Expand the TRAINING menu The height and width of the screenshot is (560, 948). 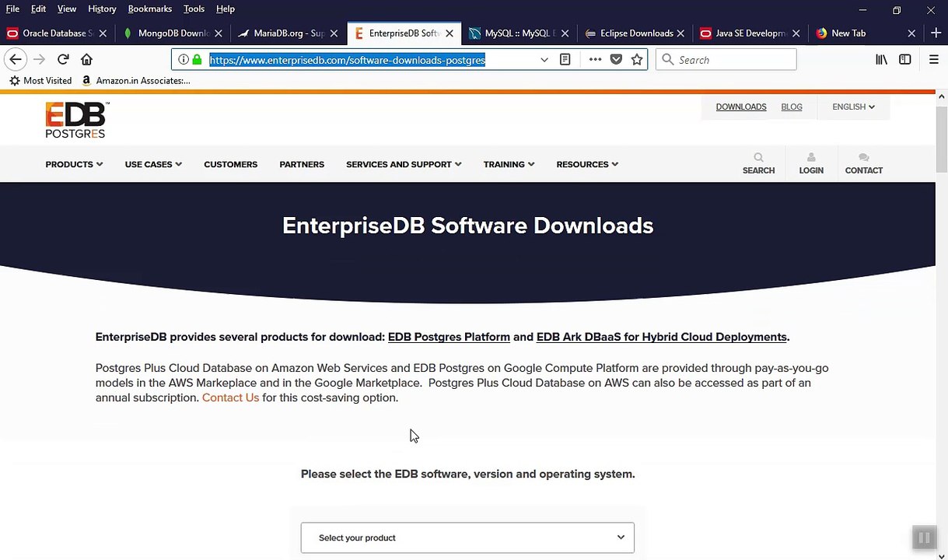[509, 164]
